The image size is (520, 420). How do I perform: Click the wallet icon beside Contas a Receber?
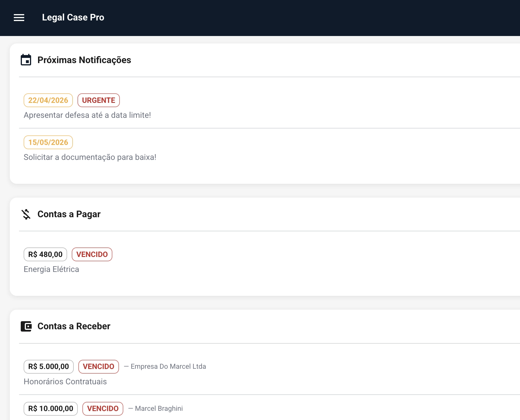[26, 326]
